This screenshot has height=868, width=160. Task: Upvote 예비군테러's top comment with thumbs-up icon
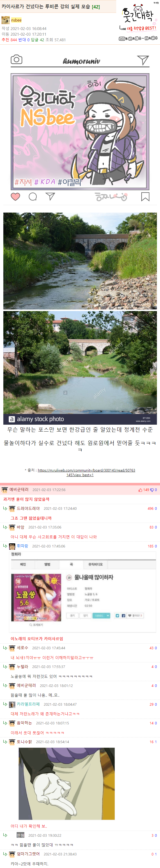140,490
